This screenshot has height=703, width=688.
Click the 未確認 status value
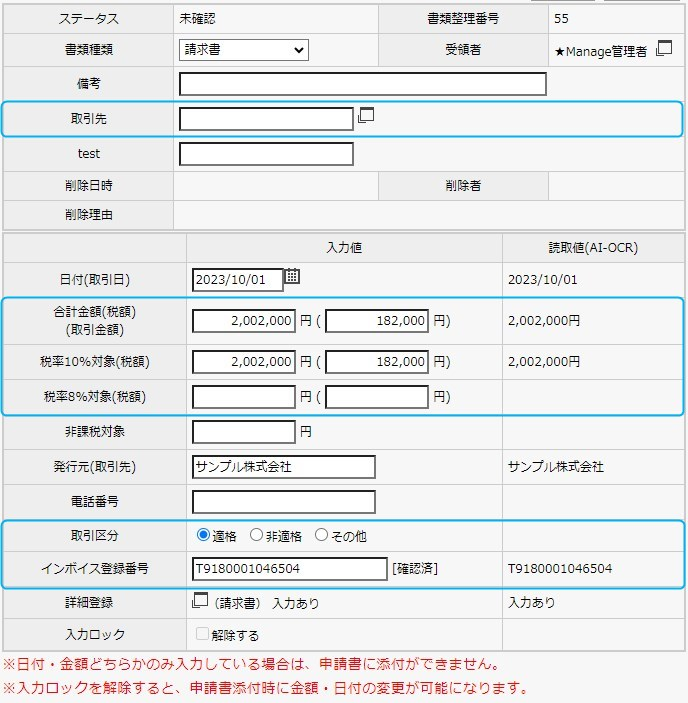tap(197, 18)
